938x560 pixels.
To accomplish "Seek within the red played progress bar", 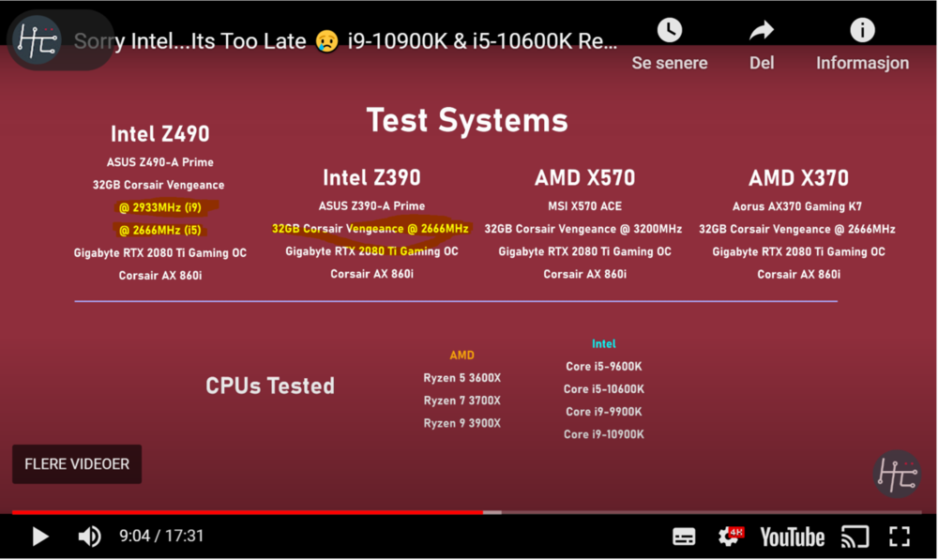I will (x=247, y=512).
